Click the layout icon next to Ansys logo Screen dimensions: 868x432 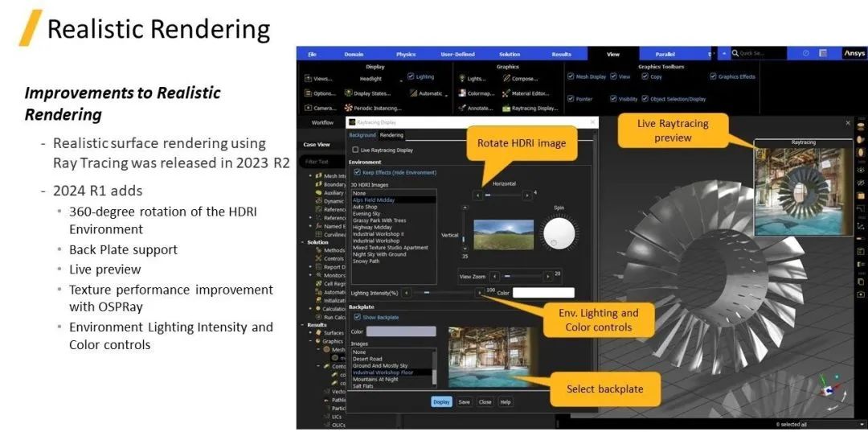(x=823, y=54)
